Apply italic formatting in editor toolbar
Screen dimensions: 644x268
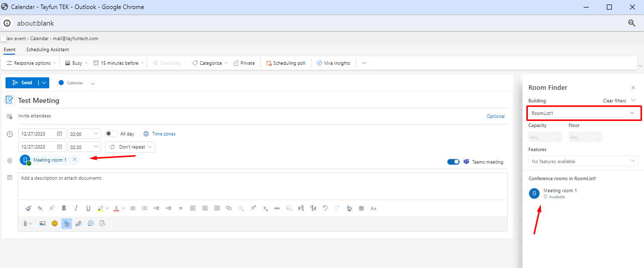[x=76, y=208]
